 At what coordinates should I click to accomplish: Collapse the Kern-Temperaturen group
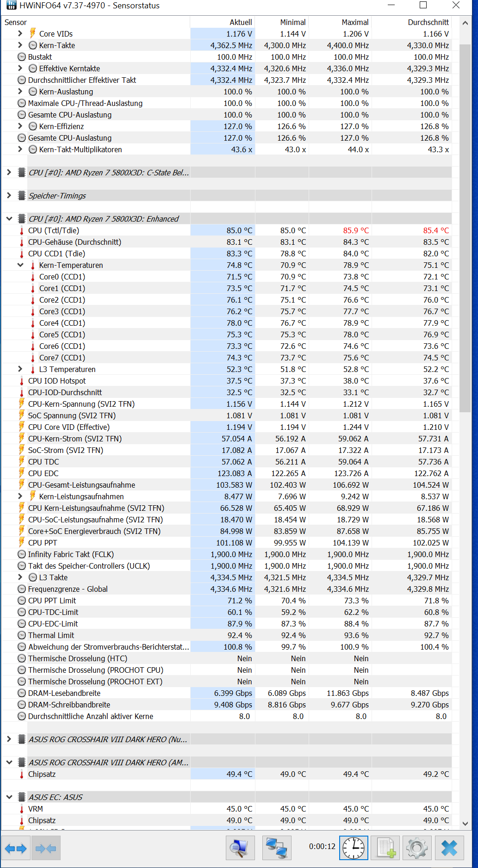20,265
